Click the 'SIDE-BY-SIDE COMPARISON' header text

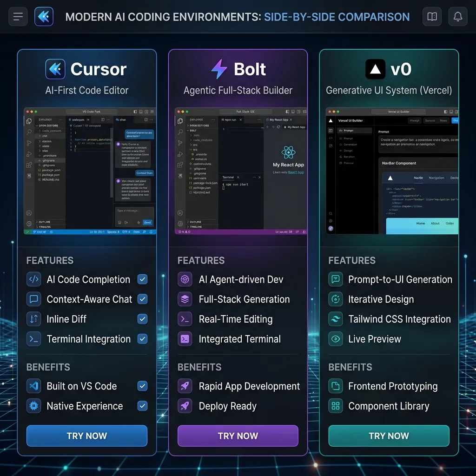(337, 17)
